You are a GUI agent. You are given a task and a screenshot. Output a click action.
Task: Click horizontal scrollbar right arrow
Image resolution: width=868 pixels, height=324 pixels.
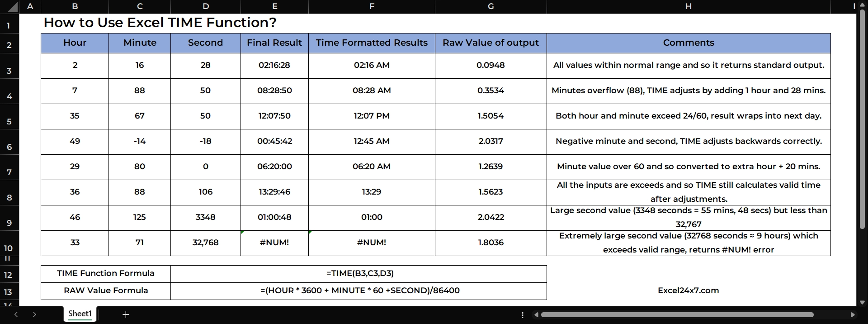click(853, 315)
